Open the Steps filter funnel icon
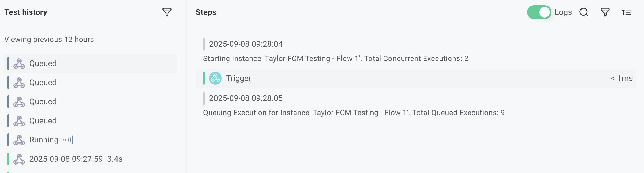Image resolution: width=644 pixels, height=173 pixels. pos(605,12)
